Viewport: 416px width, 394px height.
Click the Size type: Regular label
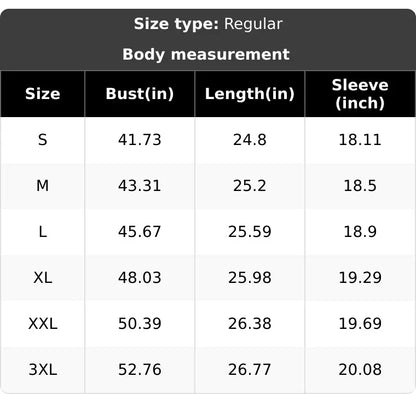tap(208, 24)
